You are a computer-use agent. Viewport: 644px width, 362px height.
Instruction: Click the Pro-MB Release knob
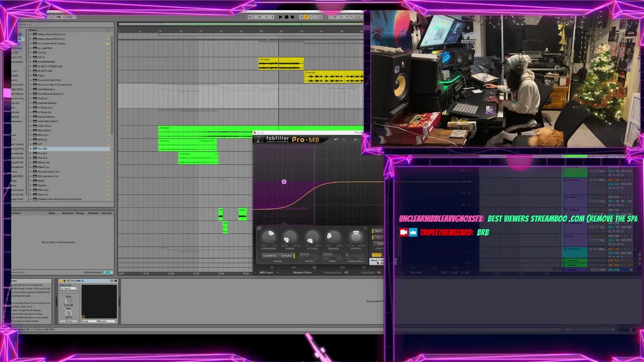click(x=334, y=237)
